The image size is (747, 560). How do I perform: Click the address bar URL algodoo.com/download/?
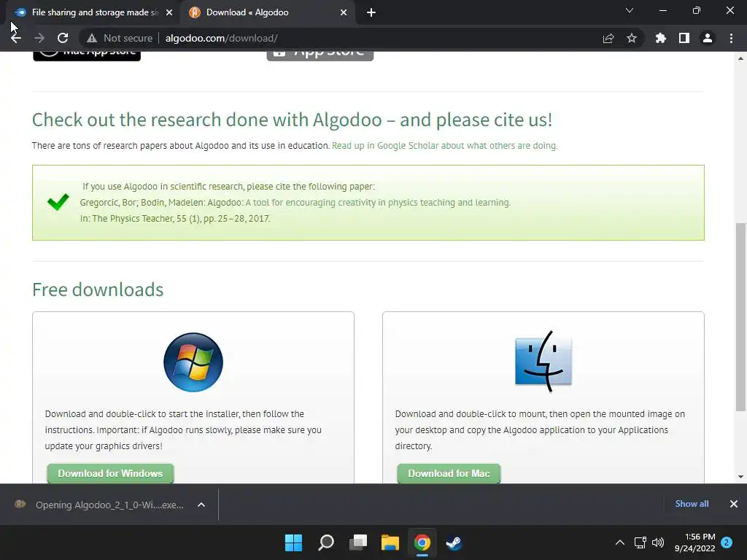[222, 38]
